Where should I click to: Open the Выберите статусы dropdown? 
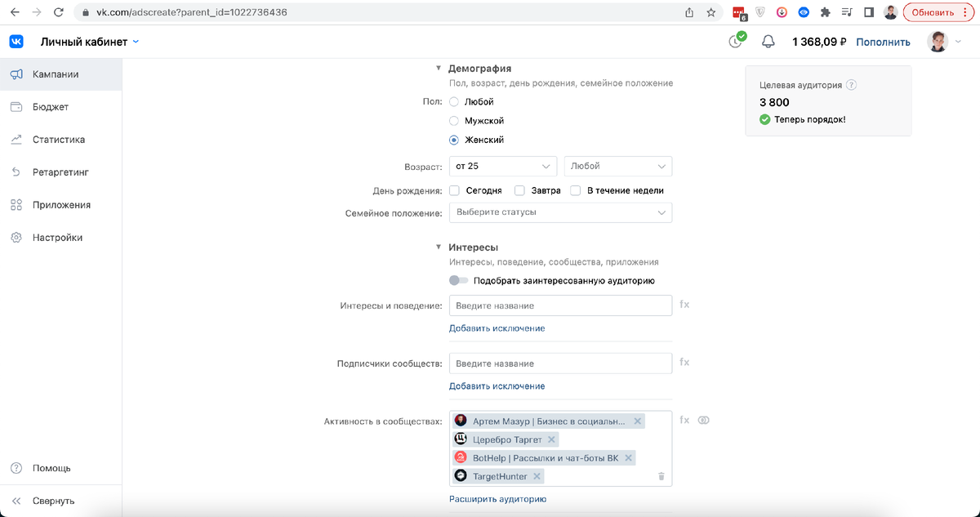(x=560, y=212)
